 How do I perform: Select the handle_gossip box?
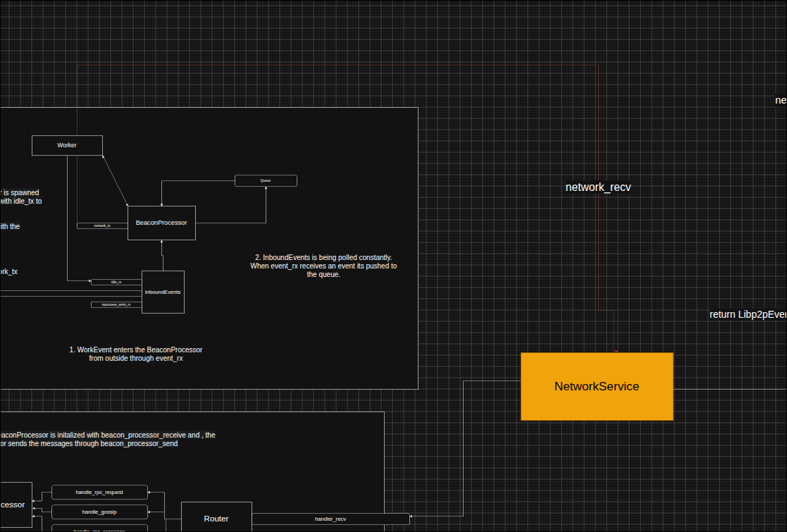point(100,512)
